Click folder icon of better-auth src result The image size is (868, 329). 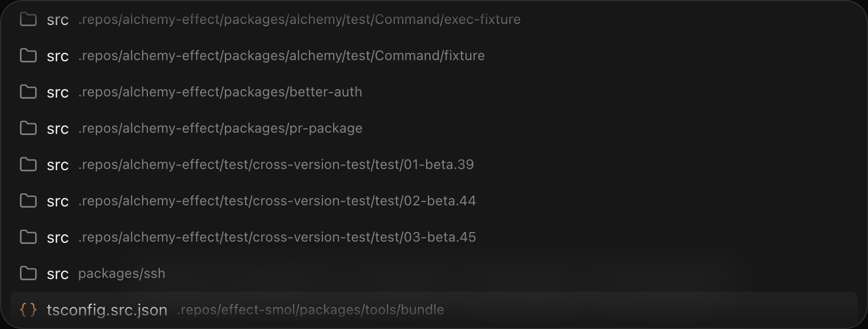coord(28,92)
